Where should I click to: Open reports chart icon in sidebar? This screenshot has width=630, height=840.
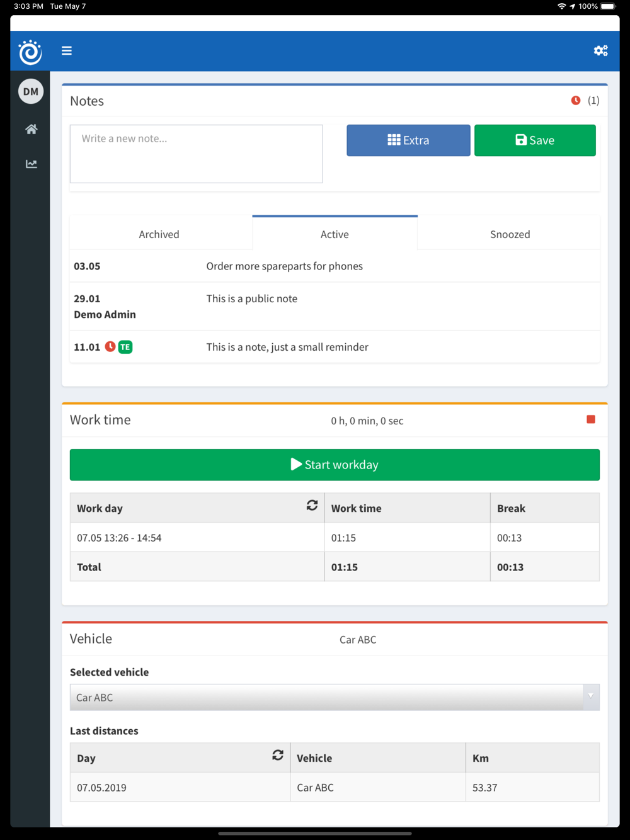point(31,164)
